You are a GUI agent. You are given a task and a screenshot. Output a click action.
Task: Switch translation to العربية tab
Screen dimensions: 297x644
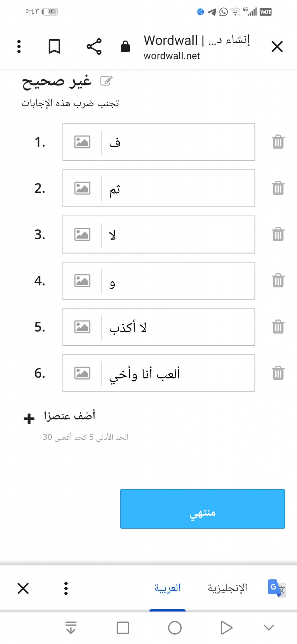[167, 588]
